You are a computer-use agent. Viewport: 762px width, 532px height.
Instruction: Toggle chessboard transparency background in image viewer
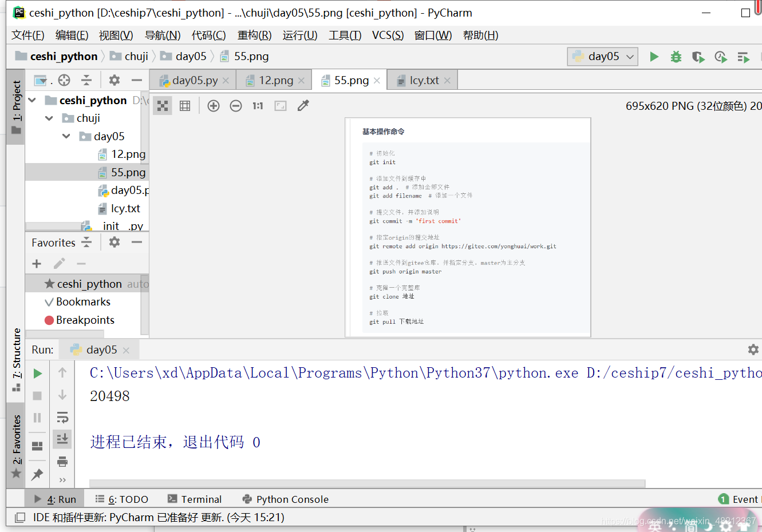pyautogui.click(x=163, y=106)
